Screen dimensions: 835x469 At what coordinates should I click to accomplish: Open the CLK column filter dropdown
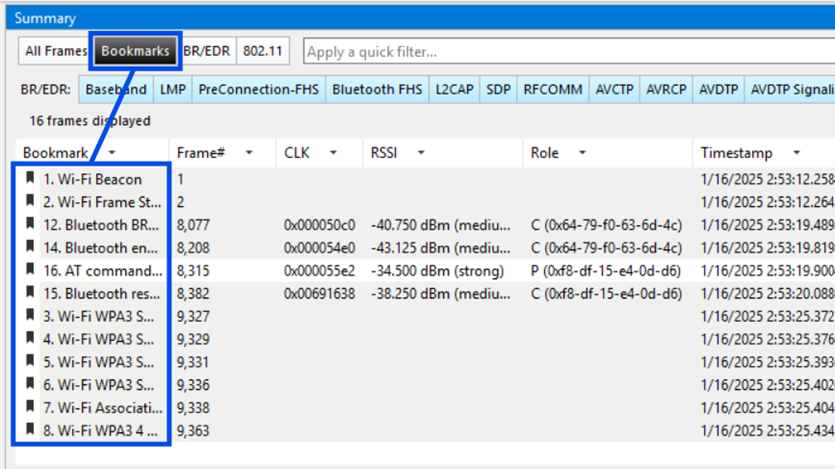pos(333,153)
